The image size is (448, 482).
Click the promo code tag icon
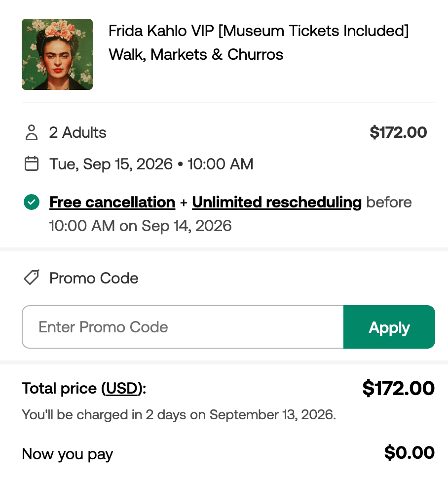pos(31,278)
